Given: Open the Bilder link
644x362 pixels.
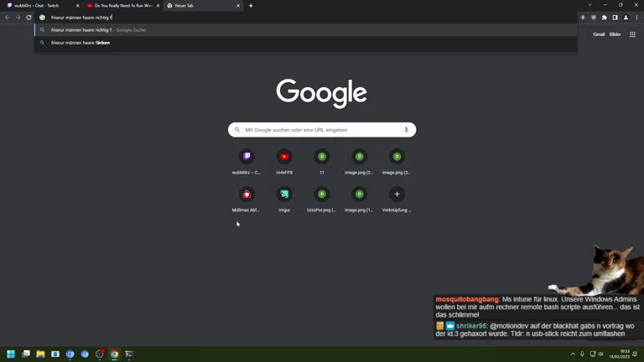Looking at the screenshot, I should 615,34.
